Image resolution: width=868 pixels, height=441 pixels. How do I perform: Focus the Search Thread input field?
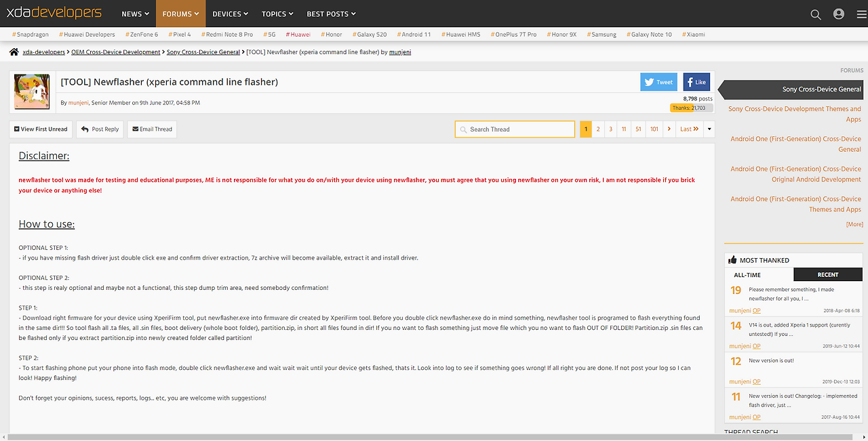pyautogui.click(x=515, y=129)
